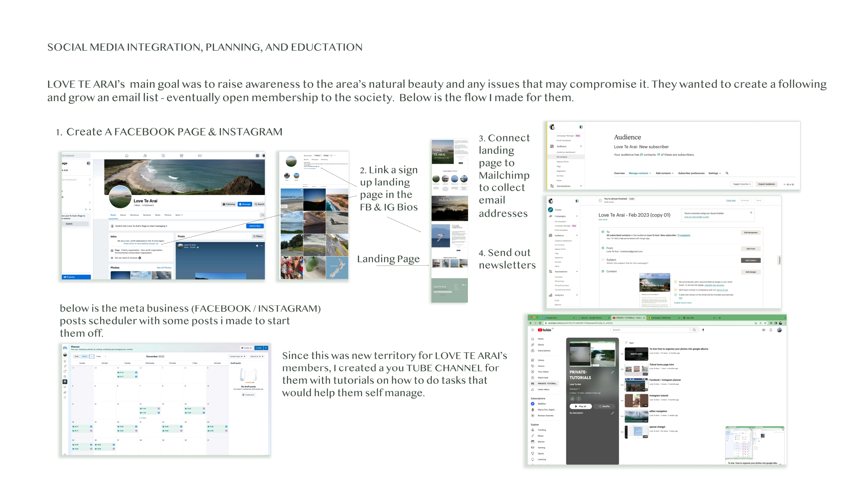The image size is (868, 489).
Task: Click the YouTube logo
Action: pos(545,330)
